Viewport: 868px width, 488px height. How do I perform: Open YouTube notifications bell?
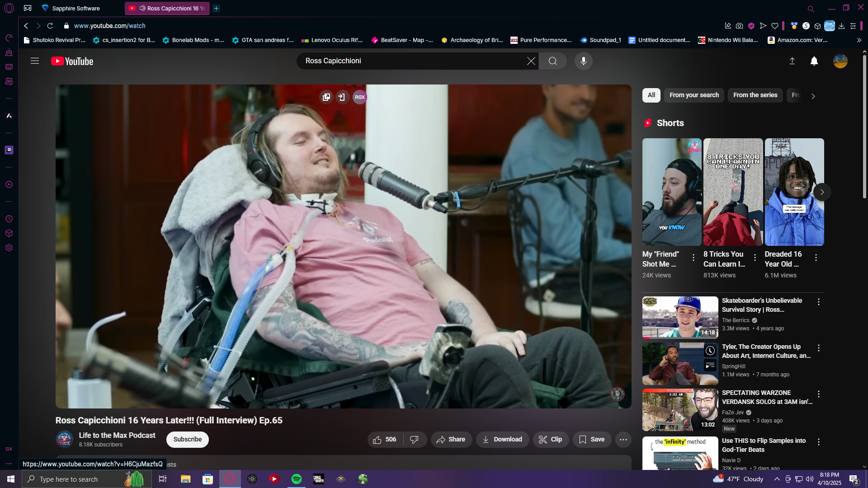(x=814, y=61)
